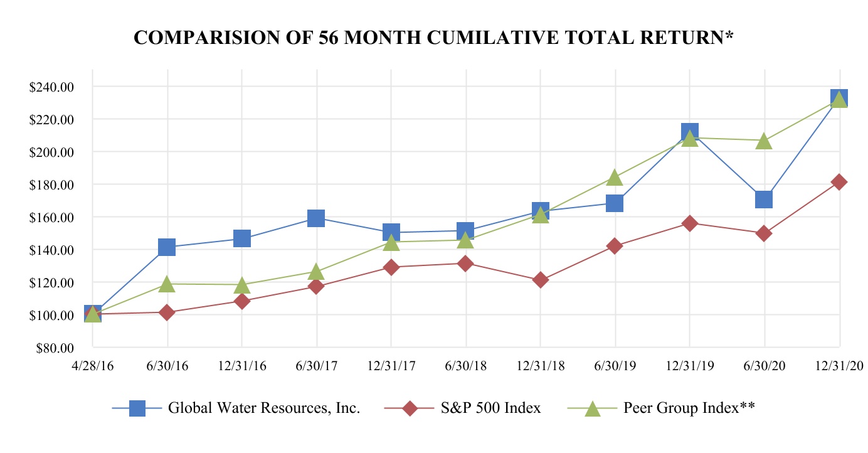Screen dimensions: 868x453
Task: Click Global Water's blue square at 6/30/20
Action: [764, 200]
